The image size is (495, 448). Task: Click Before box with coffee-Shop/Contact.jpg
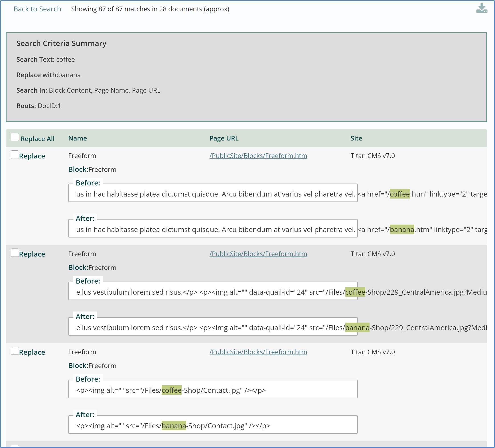coord(213,390)
